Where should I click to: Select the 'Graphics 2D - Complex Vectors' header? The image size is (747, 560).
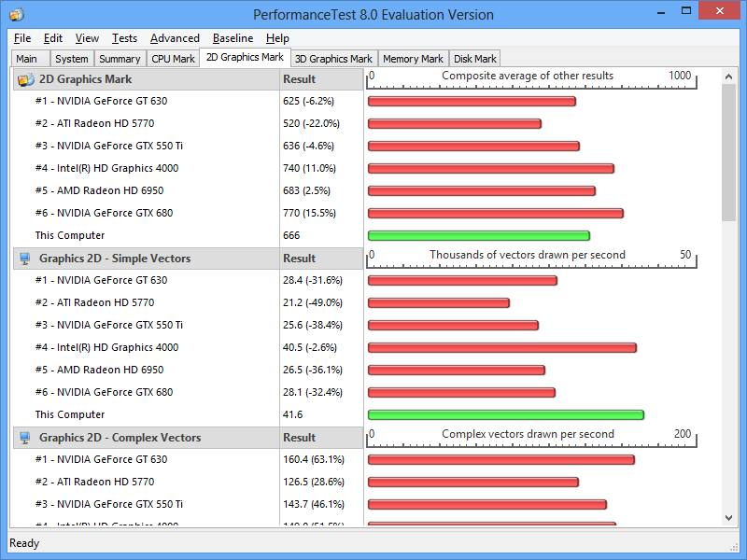[x=120, y=438]
